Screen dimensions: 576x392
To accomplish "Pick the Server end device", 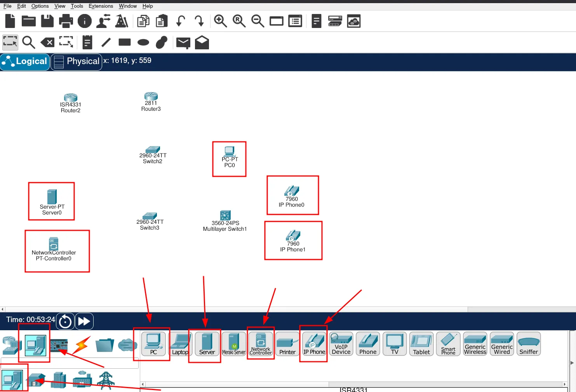I will [207, 344].
